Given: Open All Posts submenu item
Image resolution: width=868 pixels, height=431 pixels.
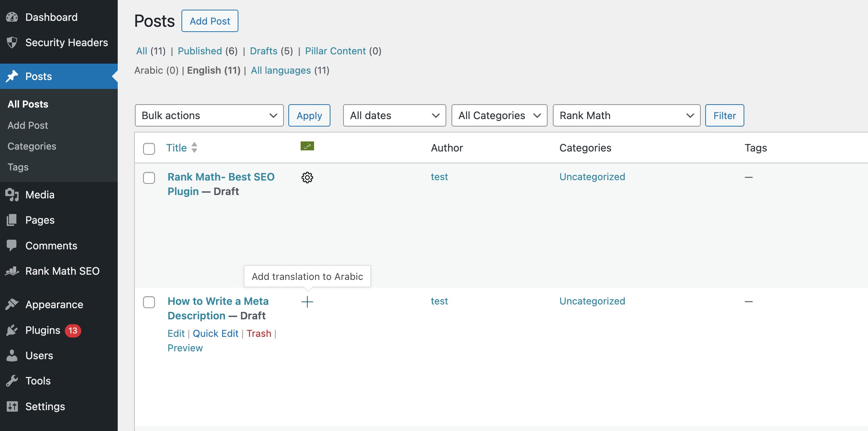Looking at the screenshot, I should pos(28,104).
